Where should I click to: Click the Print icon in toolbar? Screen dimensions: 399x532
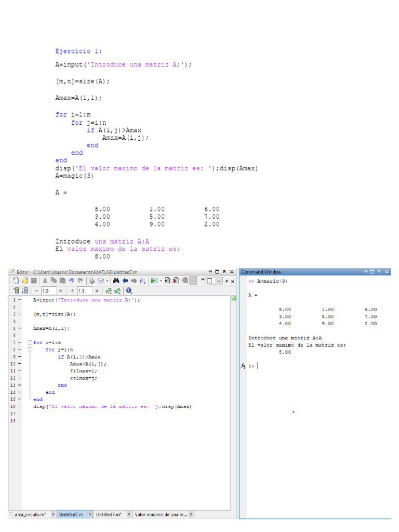(x=91, y=281)
